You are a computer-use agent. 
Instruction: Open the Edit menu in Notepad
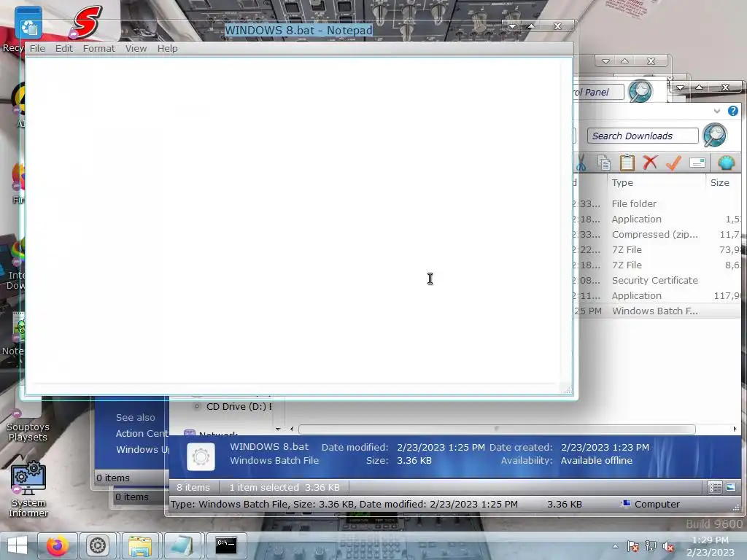click(x=64, y=49)
